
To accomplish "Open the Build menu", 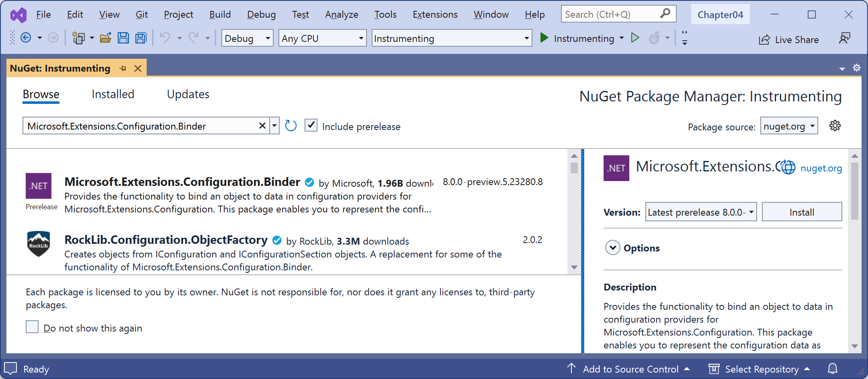I will pyautogui.click(x=220, y=14).
